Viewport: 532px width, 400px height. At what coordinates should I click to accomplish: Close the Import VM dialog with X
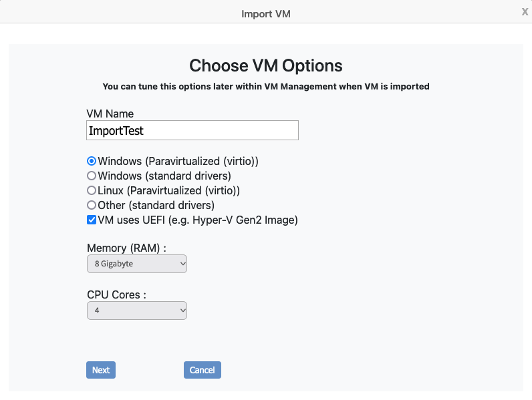[x=525, y=11]
